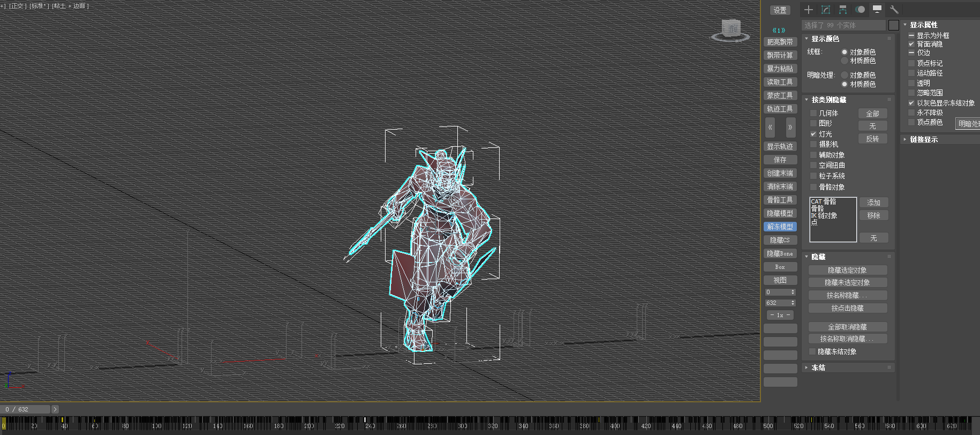The height and width of the screenshot is (435, 980).
Task: Click the right double-arrow » button
Action: [x=790, y=127]
